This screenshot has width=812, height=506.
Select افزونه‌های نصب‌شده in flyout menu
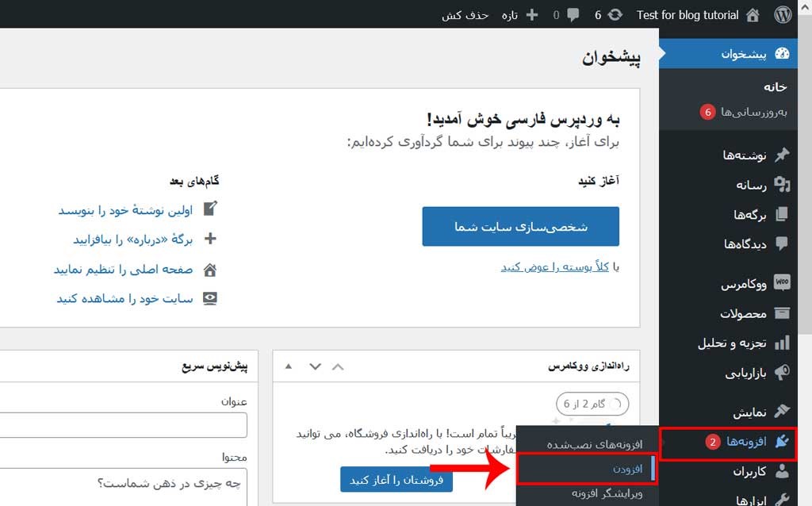tap(595, 444)
